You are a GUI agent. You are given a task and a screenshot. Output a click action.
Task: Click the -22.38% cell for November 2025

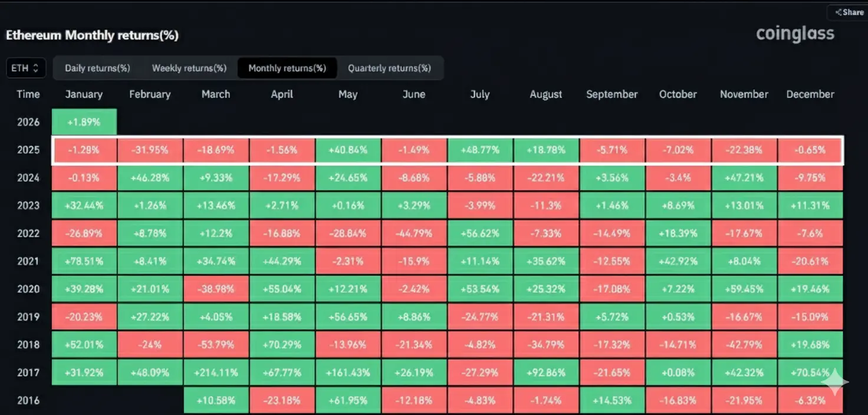[x=744, y=150]
